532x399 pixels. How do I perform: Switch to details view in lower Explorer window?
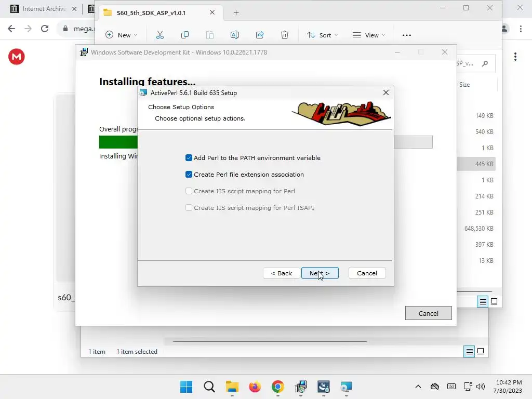469,352
